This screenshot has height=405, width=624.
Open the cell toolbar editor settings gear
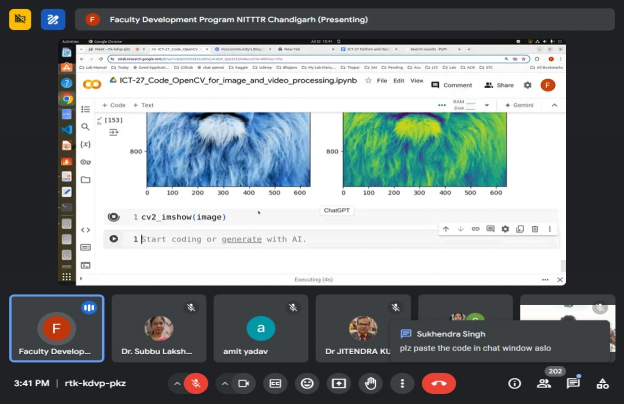pyautogui.click(x=505, y=229)
